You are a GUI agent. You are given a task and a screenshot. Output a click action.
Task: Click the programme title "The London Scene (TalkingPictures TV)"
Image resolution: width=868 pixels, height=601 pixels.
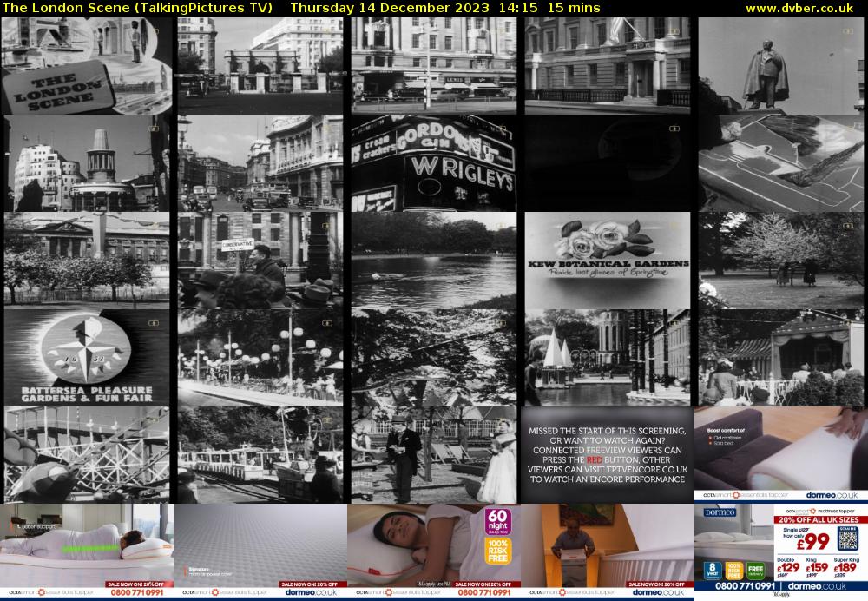pyautogui.click(x=138, y=8)
